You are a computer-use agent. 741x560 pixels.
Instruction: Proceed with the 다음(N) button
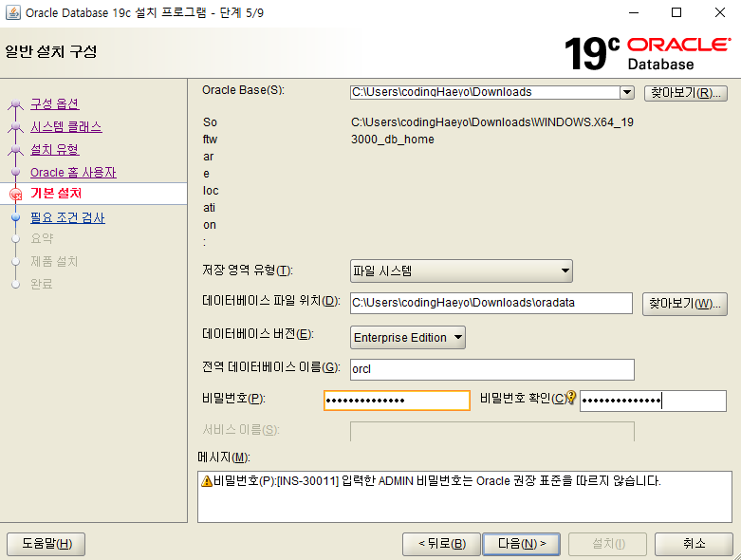(521, 544)
